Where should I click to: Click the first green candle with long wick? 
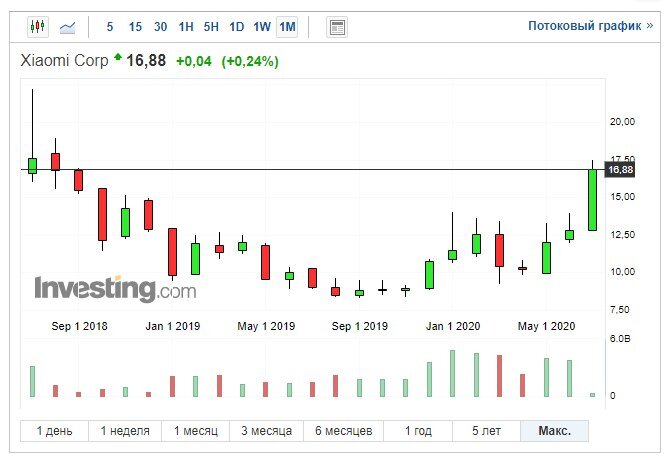(32, 166)
